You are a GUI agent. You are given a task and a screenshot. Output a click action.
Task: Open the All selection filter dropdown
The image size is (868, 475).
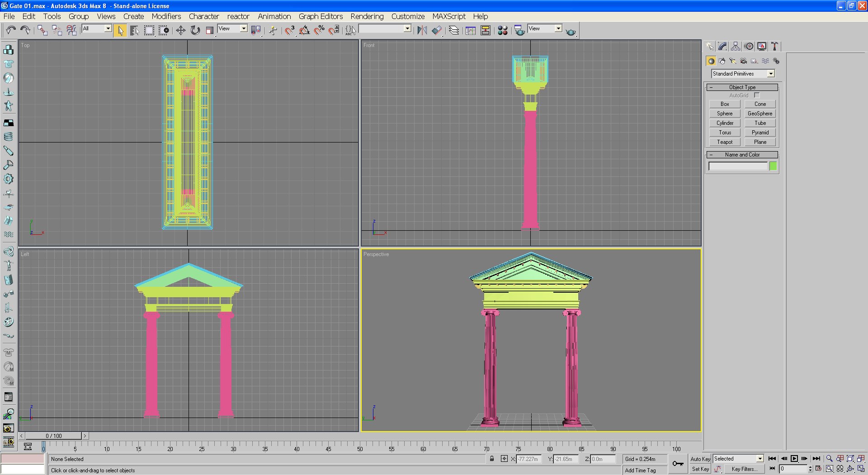pos(97,28)
